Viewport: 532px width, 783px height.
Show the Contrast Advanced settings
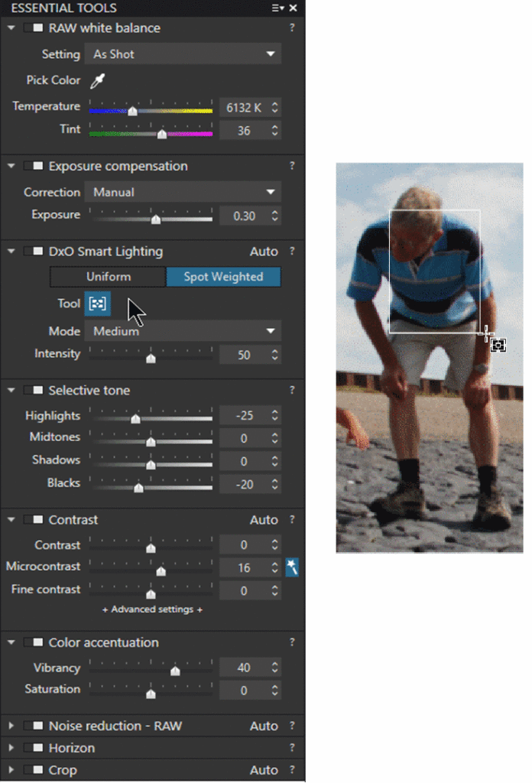[x=152, y=609]
